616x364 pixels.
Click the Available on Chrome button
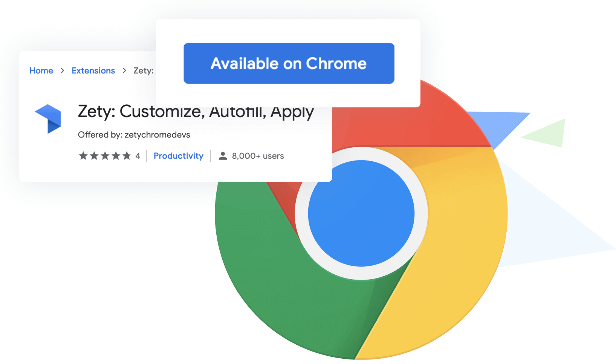coord(289,63)
